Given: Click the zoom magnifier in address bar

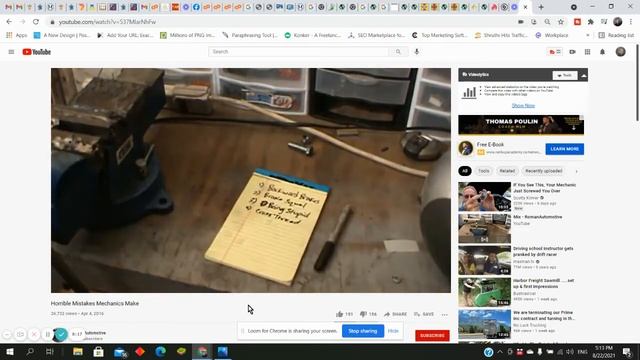Looking at the screenshot, I should tap(547, 22).
